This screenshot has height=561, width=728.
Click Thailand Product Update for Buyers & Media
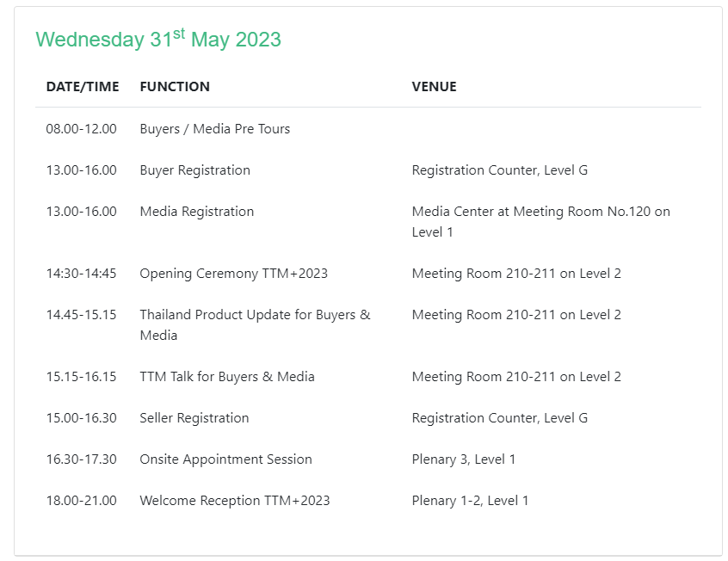point(255,325)
